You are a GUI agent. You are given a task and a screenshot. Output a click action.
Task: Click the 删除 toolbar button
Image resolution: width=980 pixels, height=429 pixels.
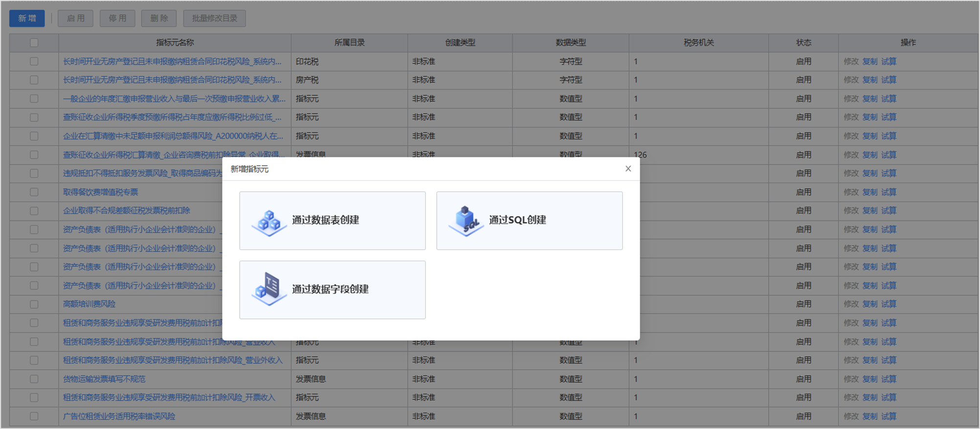[x=159, y=19]
